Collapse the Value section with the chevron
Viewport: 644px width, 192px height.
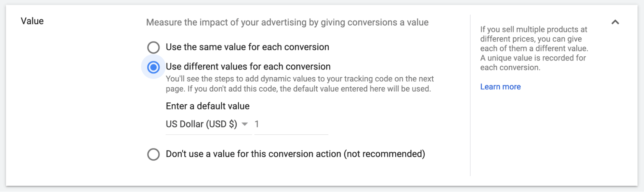615,22
